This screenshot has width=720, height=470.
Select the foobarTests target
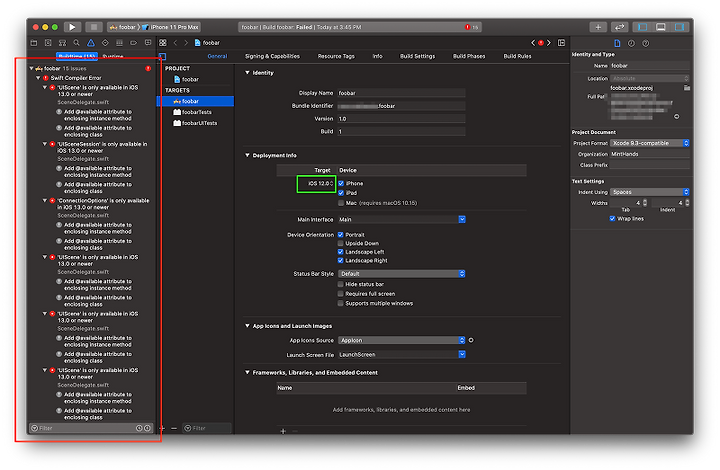pyautogui.click(x=196, y=112)
